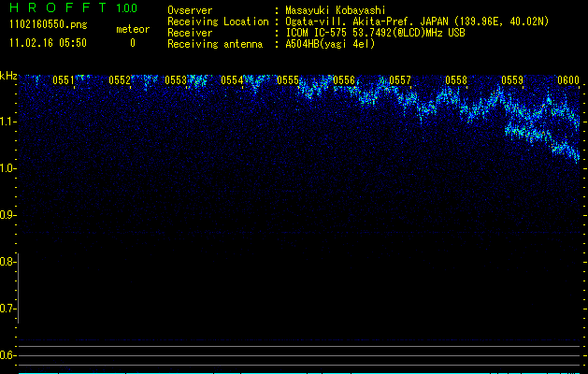Click the 0600 time marker
Viewport: 588px width, 374px height.
(568, 80)
